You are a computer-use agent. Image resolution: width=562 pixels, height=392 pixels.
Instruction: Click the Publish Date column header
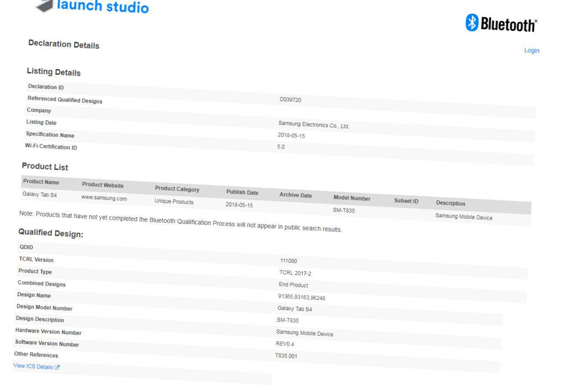coord(242,192)
